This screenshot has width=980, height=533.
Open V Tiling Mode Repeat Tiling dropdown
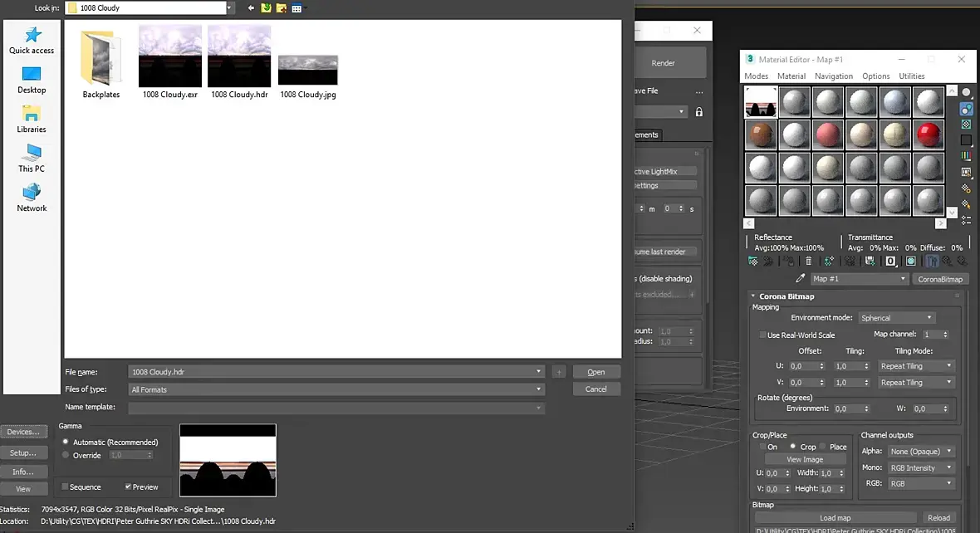click(915, 383)
